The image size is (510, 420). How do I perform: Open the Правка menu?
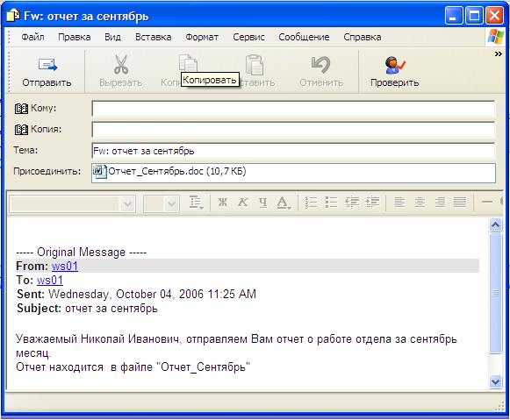click(74, 37)
